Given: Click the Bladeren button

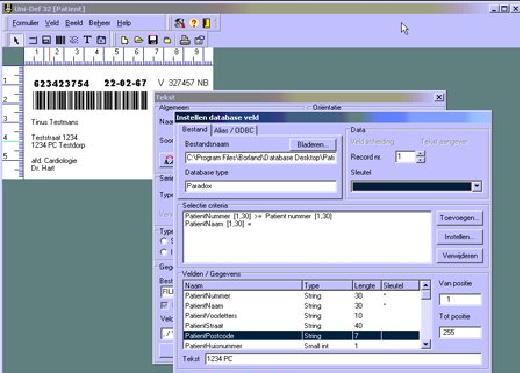Looking at the screenshot, I should point(312,145).
